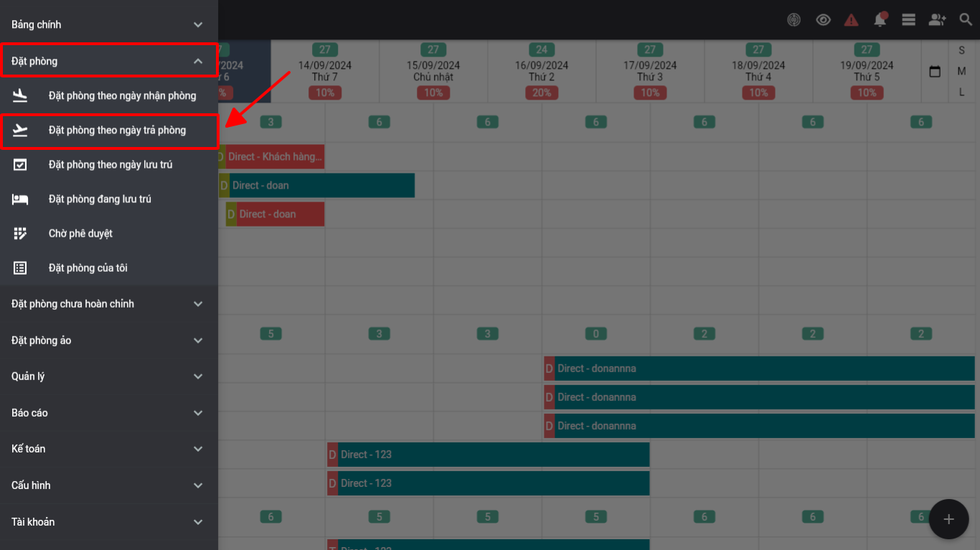Expand the Kế toán section

(x=109, y=449)
